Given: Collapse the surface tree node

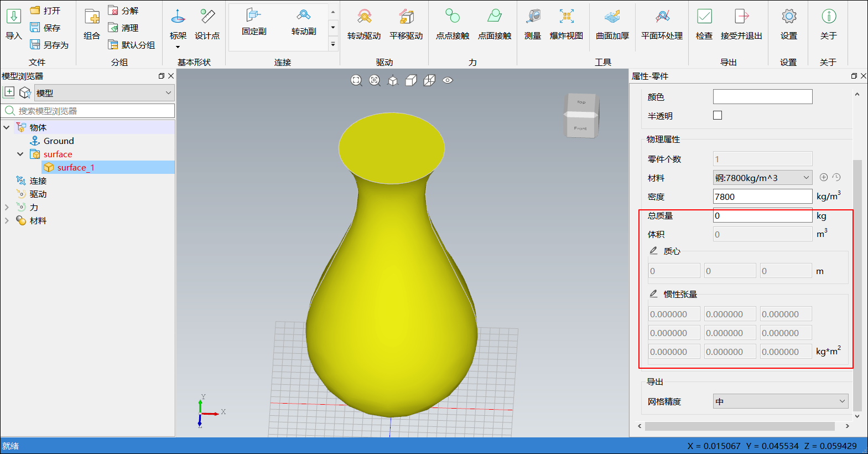Looking at the screenshot, I should 20,154.
